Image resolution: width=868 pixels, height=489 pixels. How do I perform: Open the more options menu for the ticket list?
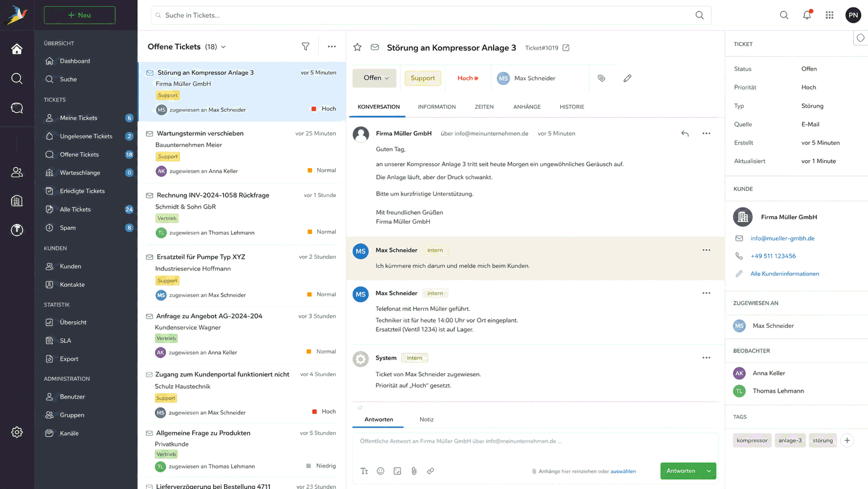point(332,47)
